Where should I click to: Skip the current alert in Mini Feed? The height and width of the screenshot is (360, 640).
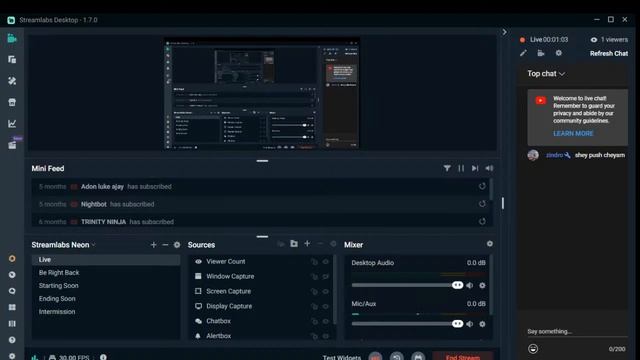click(475, 168)
